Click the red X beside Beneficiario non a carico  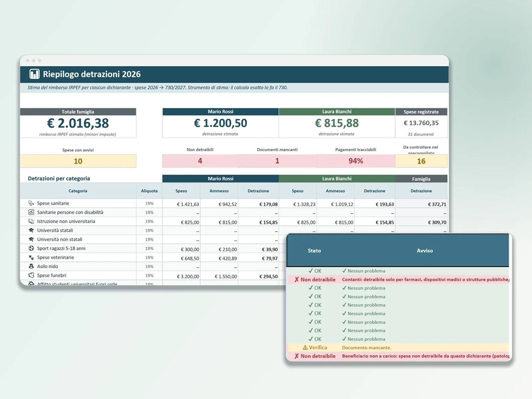[297, 356]
